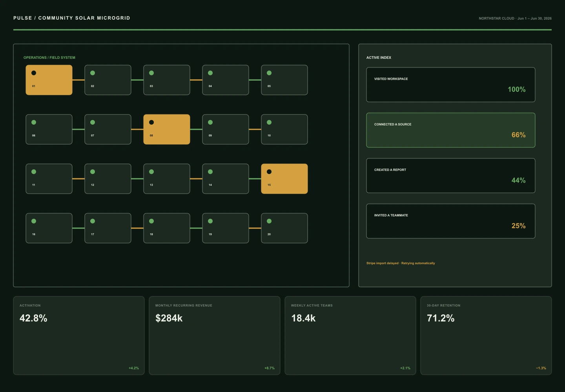
Task: Click the +2.1% weekly teams change
Action: [405, 368]
